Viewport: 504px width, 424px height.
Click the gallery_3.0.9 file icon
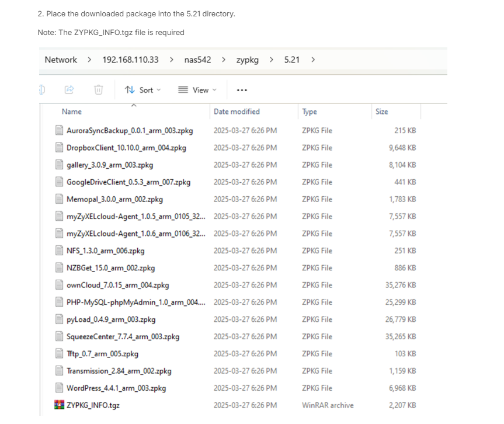[x=59, y=165]
